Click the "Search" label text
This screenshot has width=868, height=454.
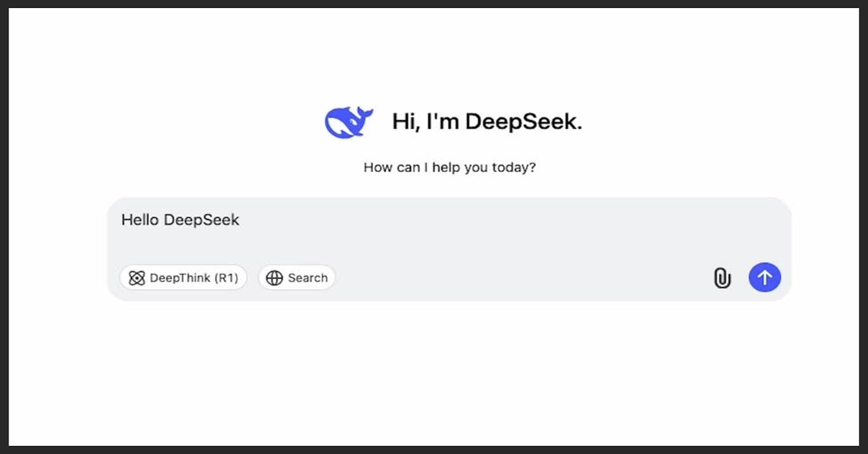(307, 278)
